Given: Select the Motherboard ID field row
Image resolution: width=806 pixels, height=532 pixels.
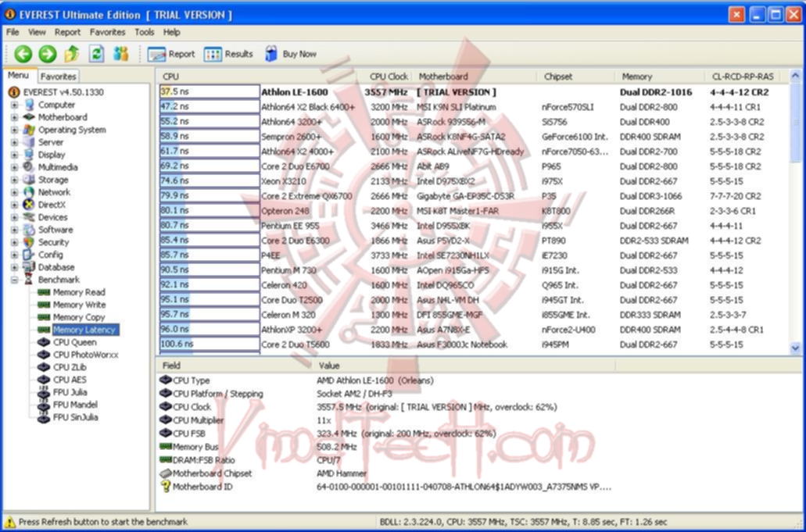Looking at the screenshot, I should (385, 486).
